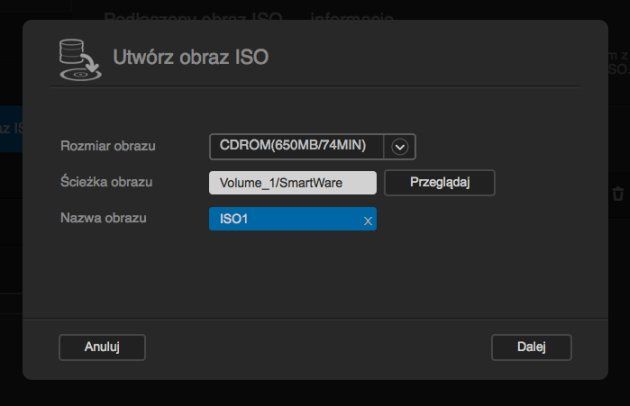Click the partially hidden ISO heading at top left

(193, 17)
